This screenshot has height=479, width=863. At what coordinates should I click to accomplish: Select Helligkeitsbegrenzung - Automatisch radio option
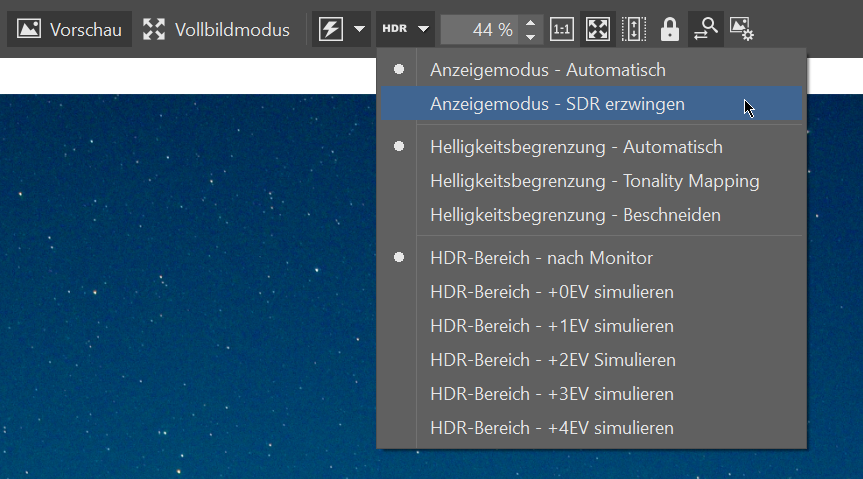pos(575,147)
